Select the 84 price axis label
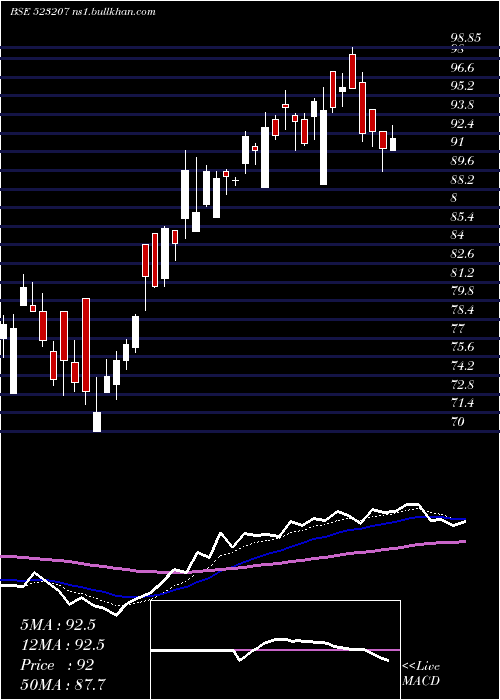 [x=458, y=235]
